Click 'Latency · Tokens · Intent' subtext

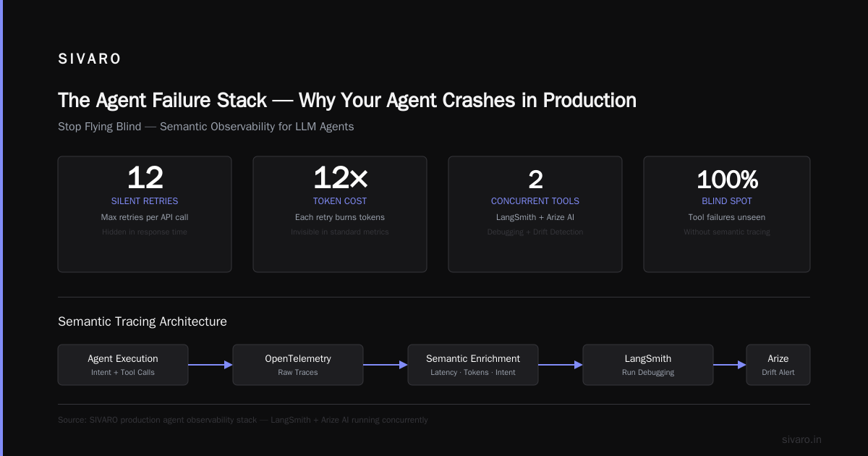pos(473,373)
